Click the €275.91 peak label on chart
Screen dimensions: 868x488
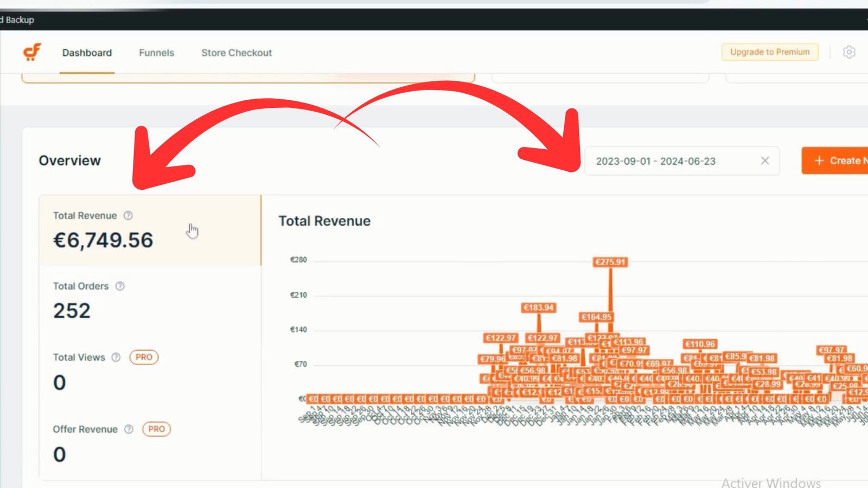[x=610, y=262]
